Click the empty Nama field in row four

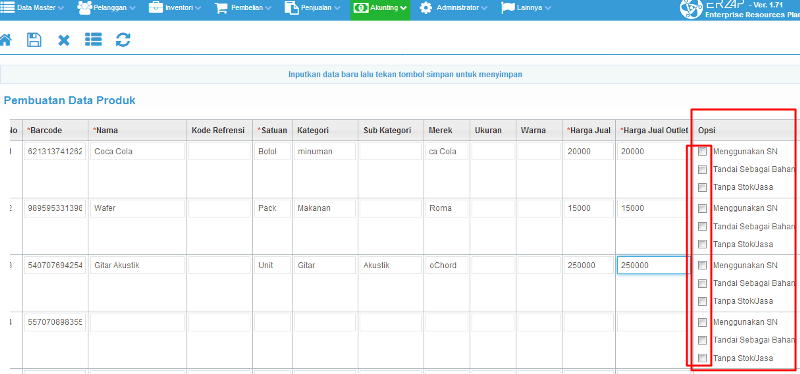coord(137,322)
